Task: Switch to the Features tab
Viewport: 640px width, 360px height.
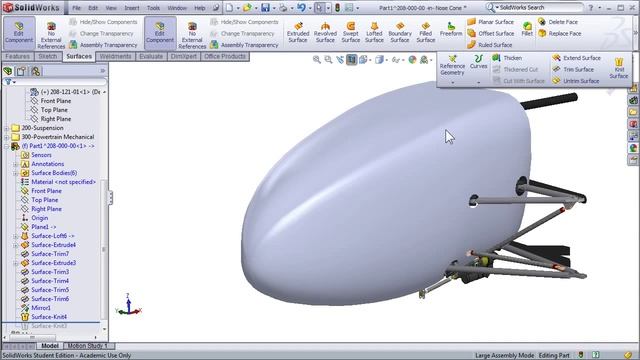Action: point(17,56)
